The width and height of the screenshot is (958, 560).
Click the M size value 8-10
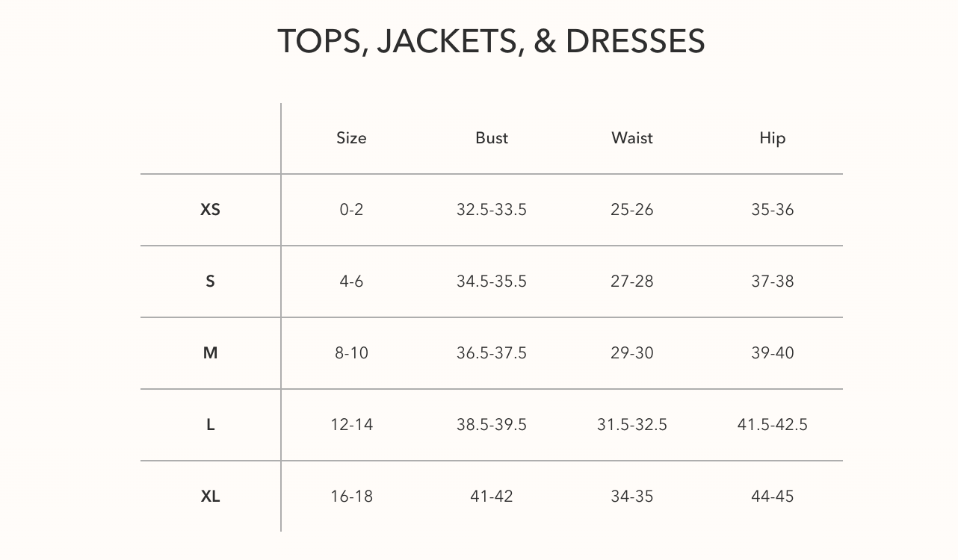click(x=351, y=353)
